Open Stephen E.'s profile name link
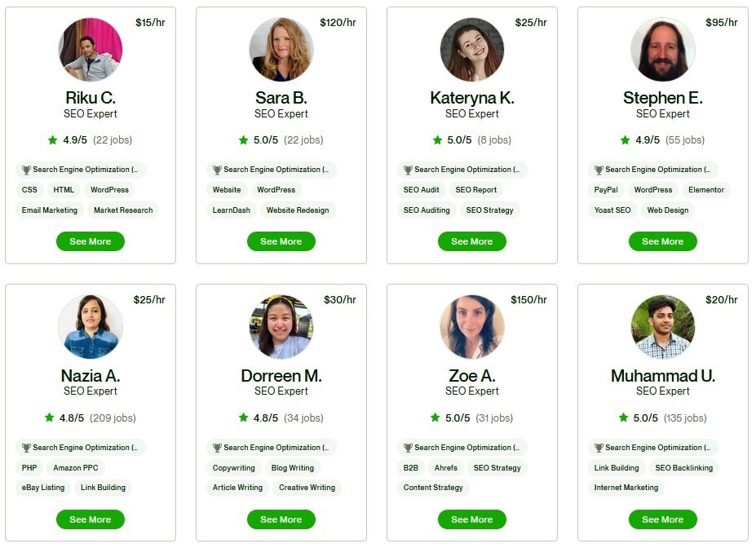 pos(662,98)
